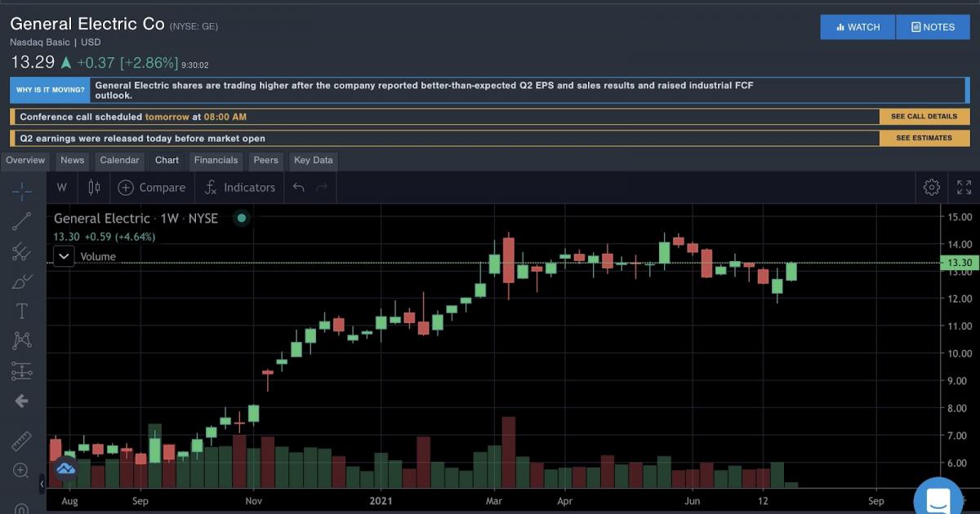Open candlestick chart style selector
Viewport: 980px width, 514px height.
coord(94,188)
